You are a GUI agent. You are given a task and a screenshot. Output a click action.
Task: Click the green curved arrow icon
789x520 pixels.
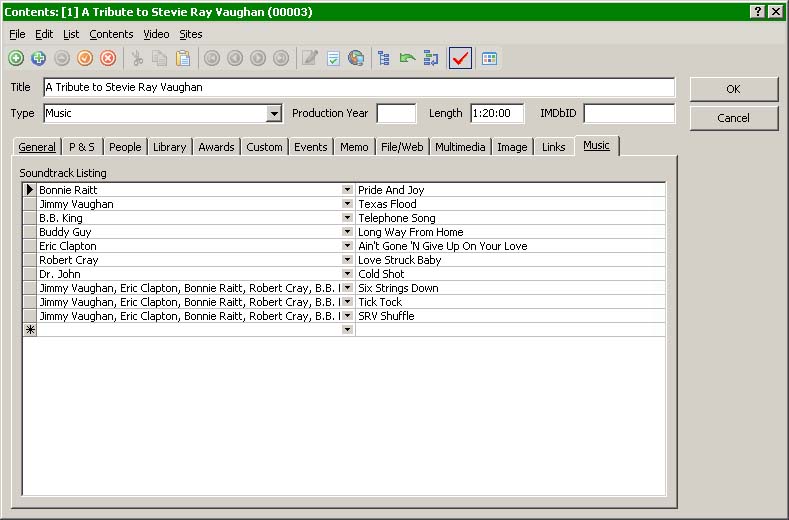click(407, 58)
